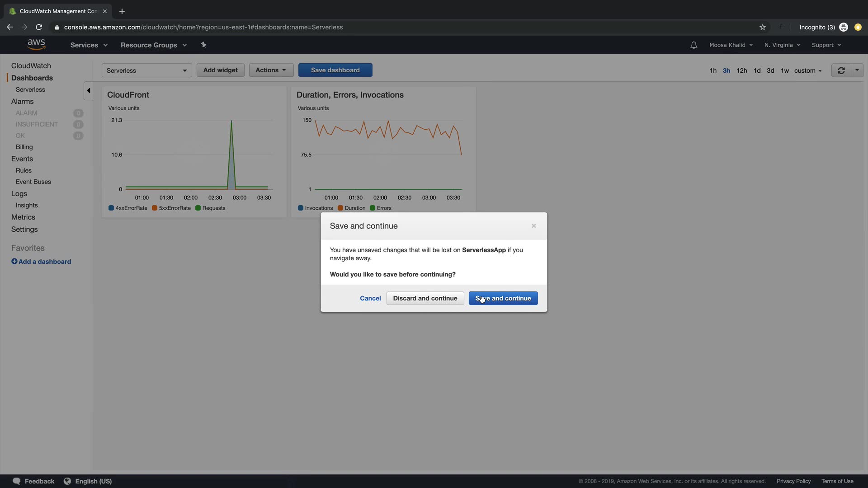
Task: Click Save and continue button
Action: [x=503, y=298]
